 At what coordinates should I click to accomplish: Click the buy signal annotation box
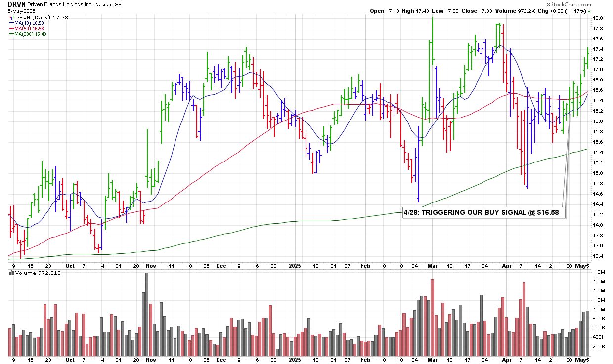coord(483,212)
